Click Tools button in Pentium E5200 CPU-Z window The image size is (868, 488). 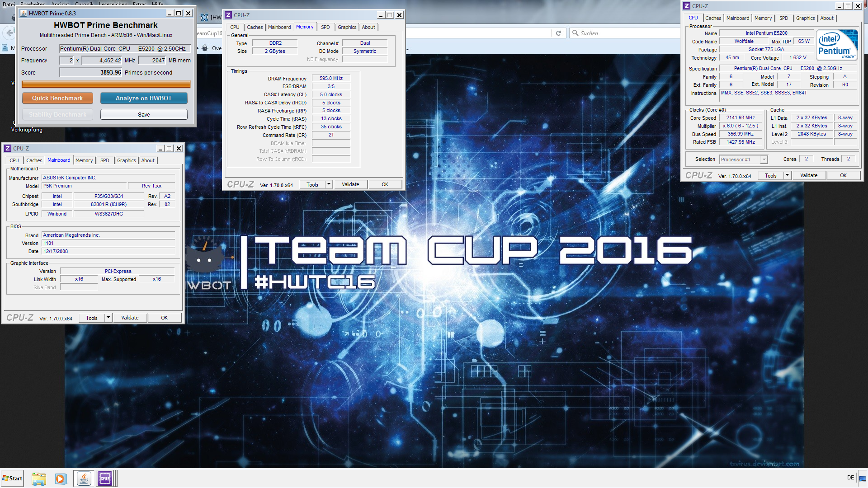coord(771,175)
